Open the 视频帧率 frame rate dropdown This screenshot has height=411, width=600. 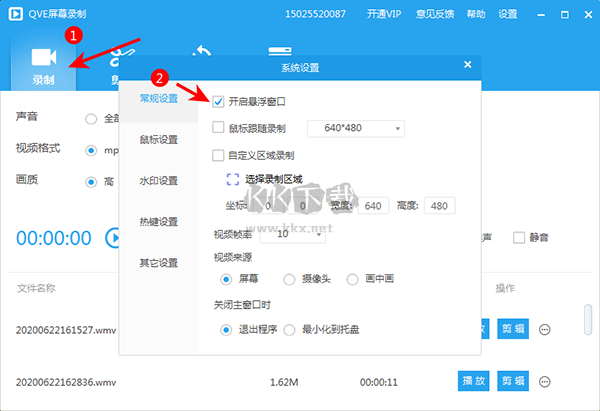pos(291,235)
